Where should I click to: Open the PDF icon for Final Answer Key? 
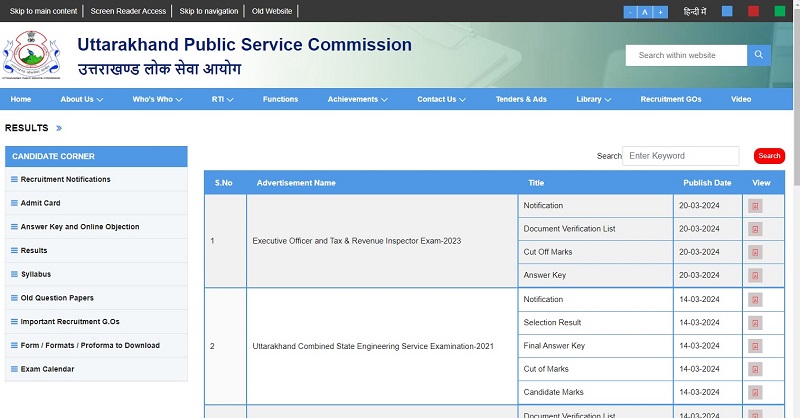(755, 346)
